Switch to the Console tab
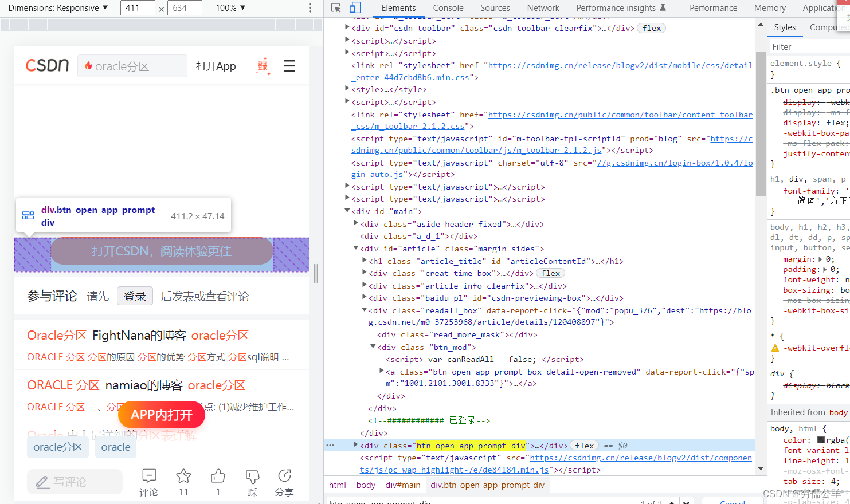 tap(448, 8)
